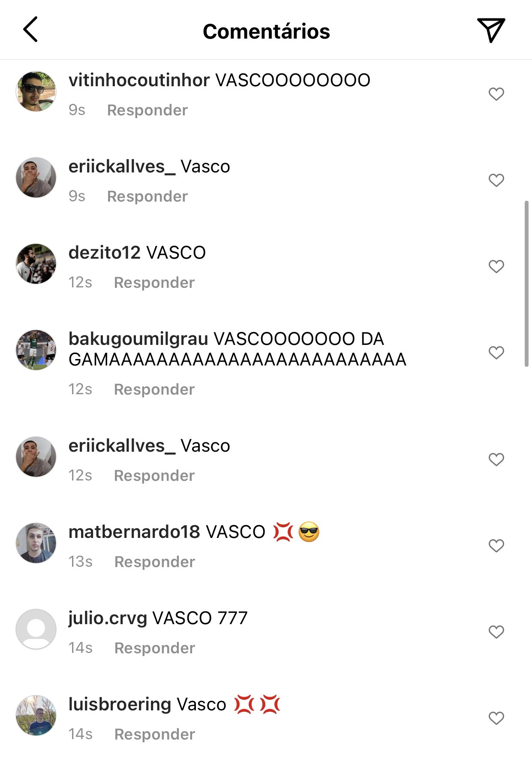532x770 pixels.
Task: Click the comments vertical scrollbar
Action: tap(526, 284)
